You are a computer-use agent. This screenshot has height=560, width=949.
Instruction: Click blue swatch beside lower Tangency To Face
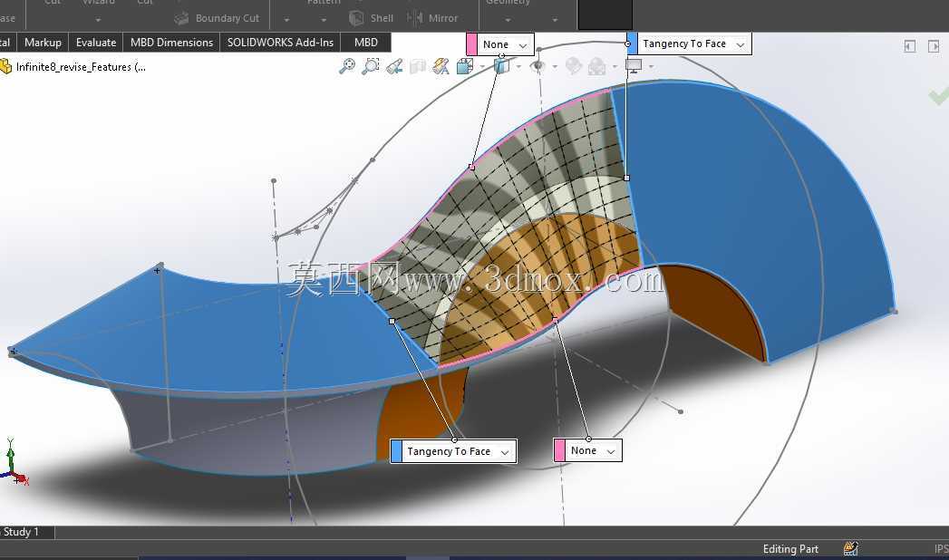(x=396, y=452)
